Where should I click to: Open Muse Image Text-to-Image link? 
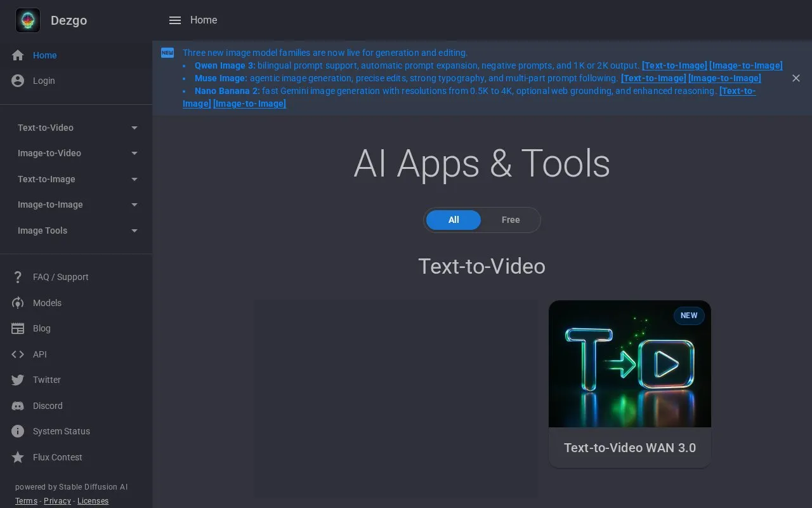(x=653, y=78)
